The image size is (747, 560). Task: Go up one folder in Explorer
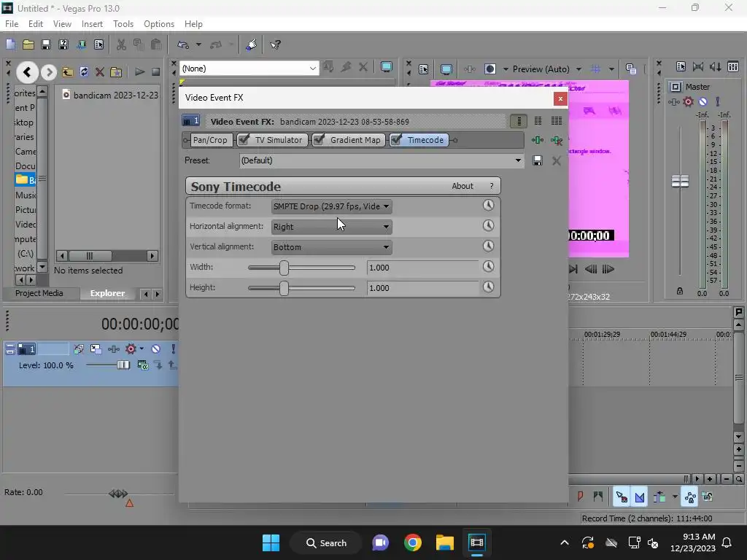click(x=67, y=72)
